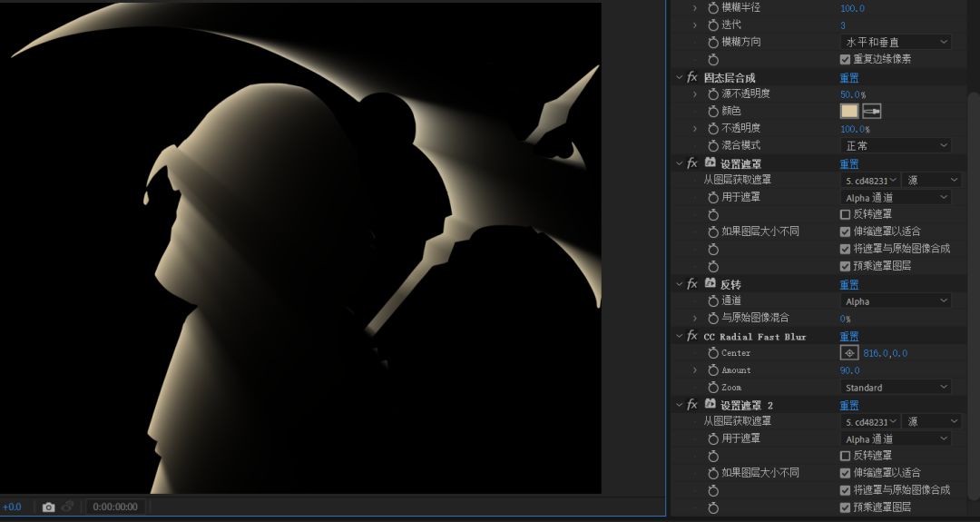980x522 pixels.
Task: Enable 反转遮罩 checkbox under 设置遮罩 2
Action: pos(846,456)
